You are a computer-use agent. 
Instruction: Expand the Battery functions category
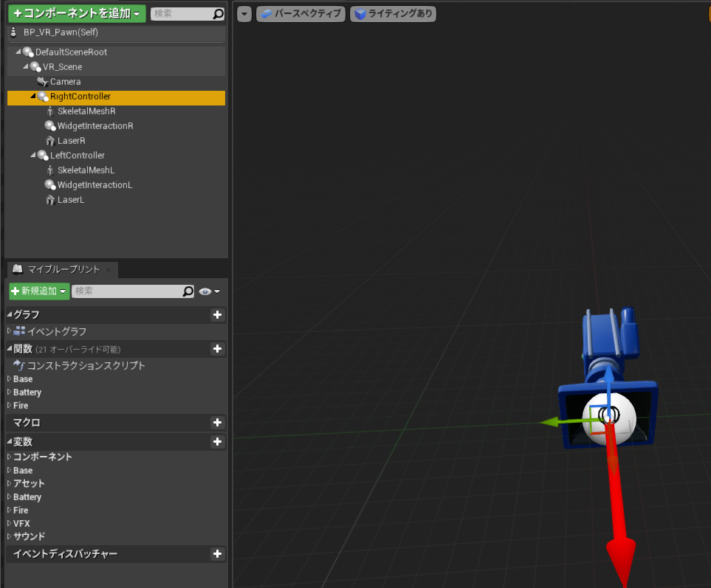pos(9,392)
